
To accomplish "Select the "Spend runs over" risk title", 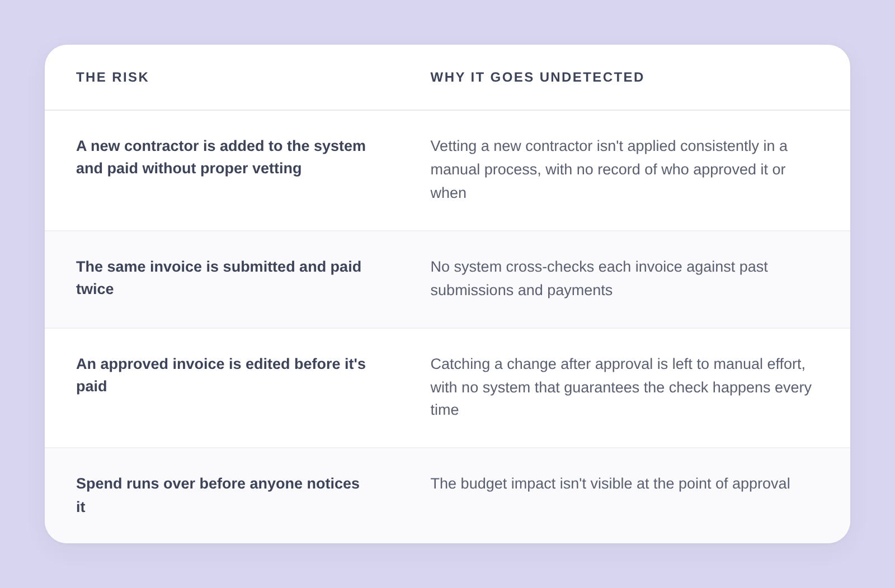I will point(218,495).
